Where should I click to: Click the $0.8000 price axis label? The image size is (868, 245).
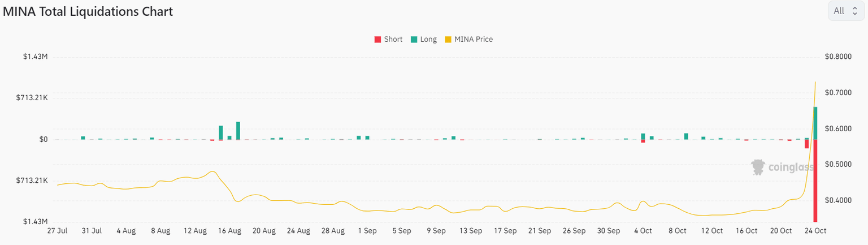tap(837, 57)
